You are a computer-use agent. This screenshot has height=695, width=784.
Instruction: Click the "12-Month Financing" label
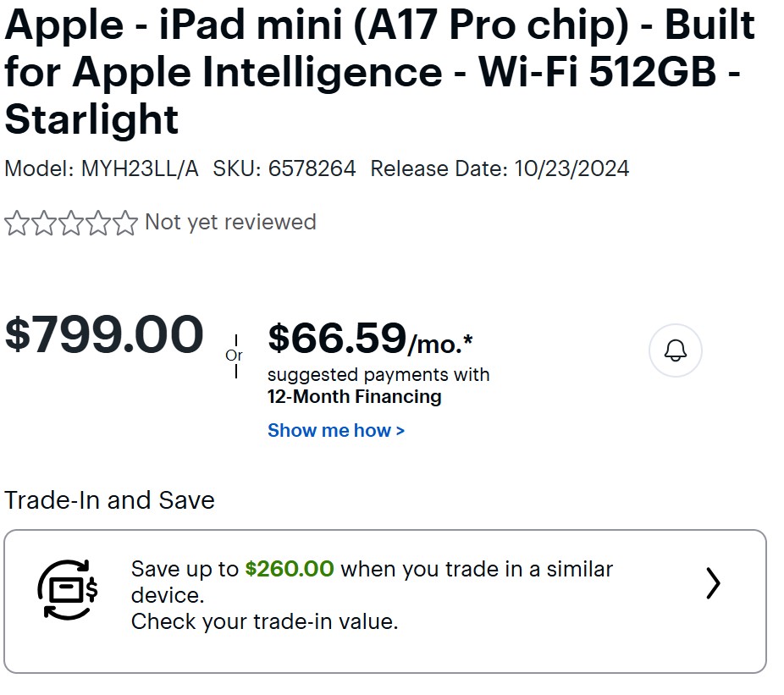pos(354,396)
